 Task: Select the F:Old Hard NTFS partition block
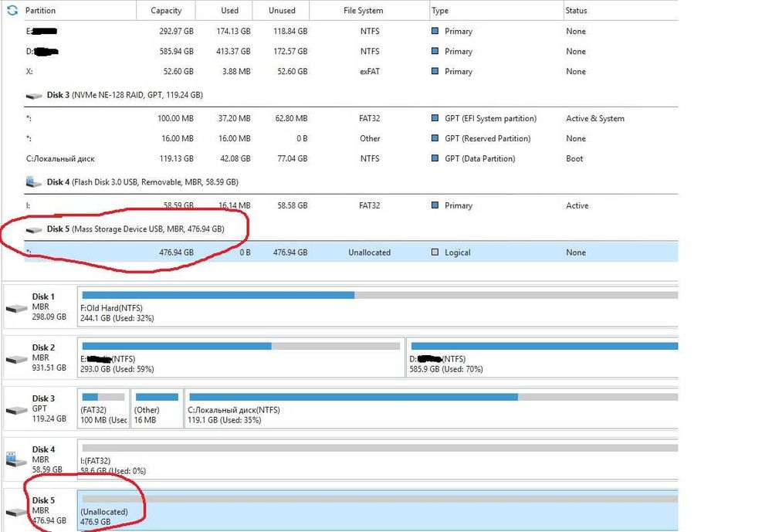[x=378, y=307]
